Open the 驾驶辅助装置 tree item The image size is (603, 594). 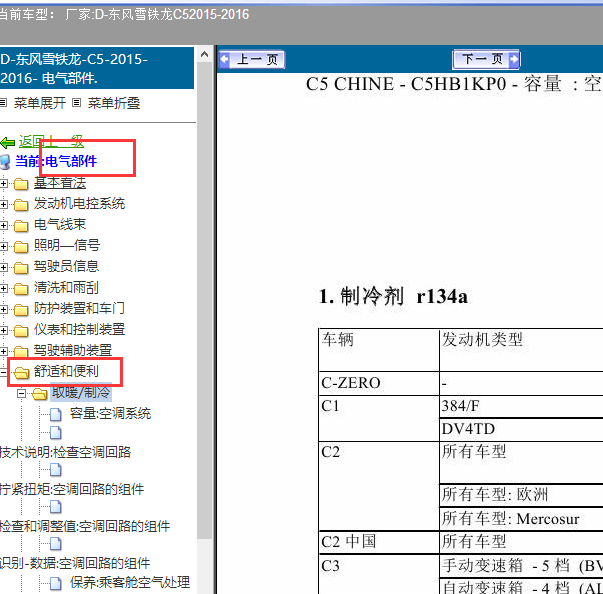tap(73, 350)
